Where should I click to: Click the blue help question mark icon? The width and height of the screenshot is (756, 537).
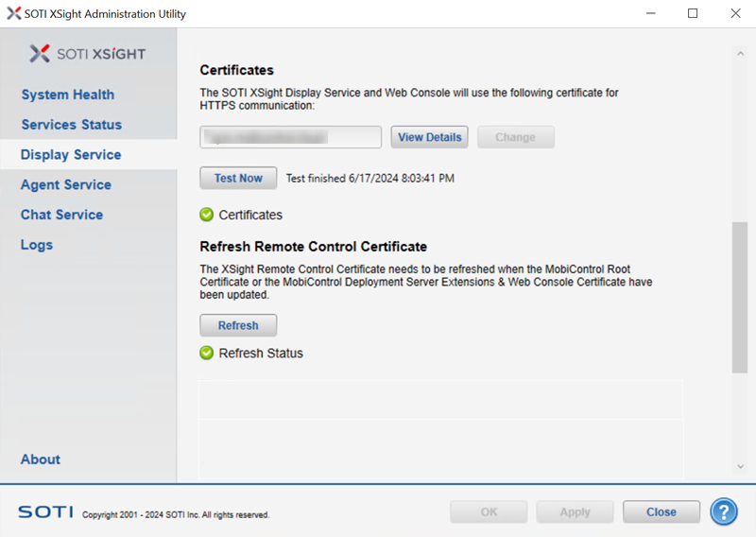(x=724, y=511)
